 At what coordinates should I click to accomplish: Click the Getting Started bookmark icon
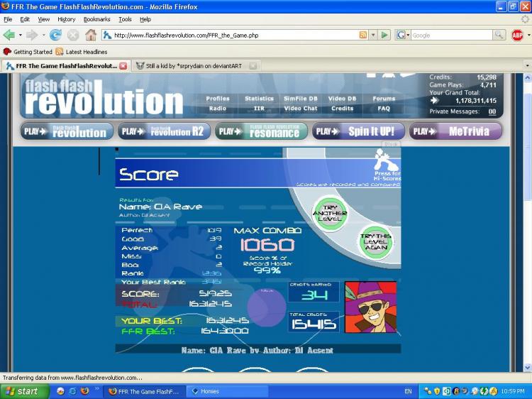pyautogui.click(x=7, y=52)
